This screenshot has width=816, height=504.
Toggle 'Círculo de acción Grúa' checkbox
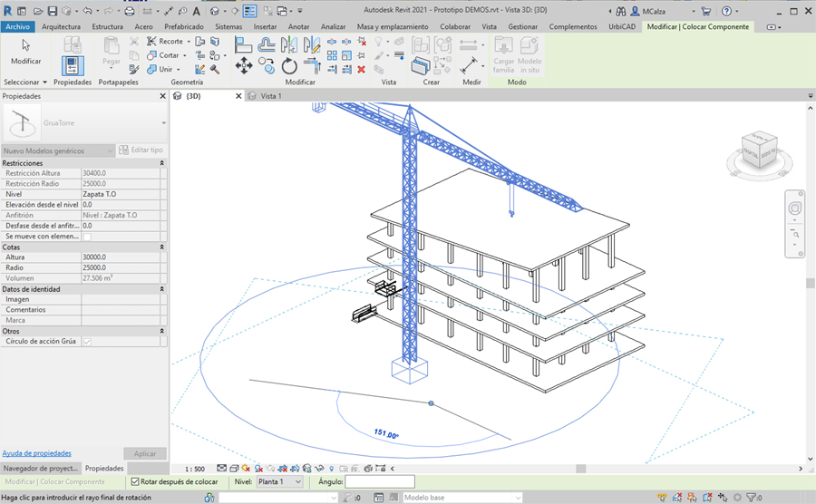click(x=87, y=342)
